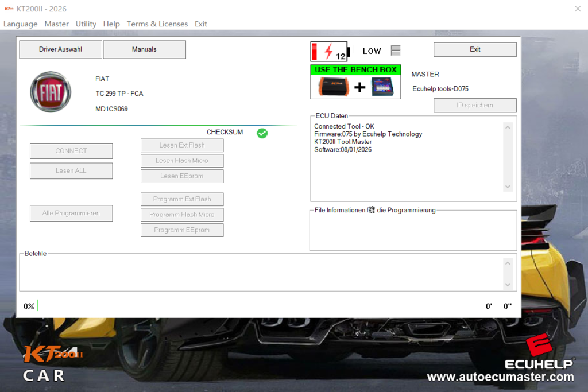Open the Manuals button
The height and width of the screenshot is (392, 588).
coord(144,49)
